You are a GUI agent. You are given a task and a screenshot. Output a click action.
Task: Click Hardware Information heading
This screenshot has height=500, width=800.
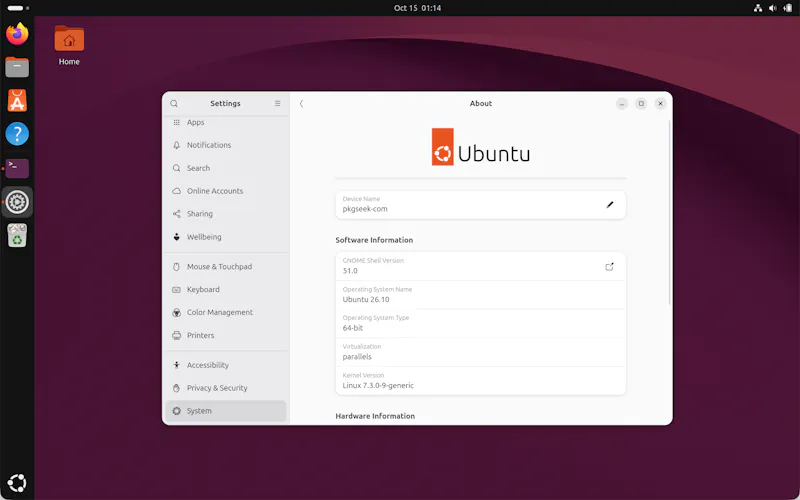coord(375,416)
